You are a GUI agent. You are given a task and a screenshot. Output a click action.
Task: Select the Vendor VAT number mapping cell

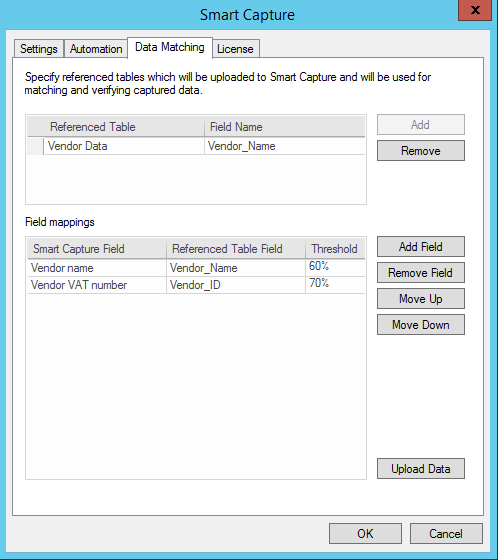(x=97, y=285)
